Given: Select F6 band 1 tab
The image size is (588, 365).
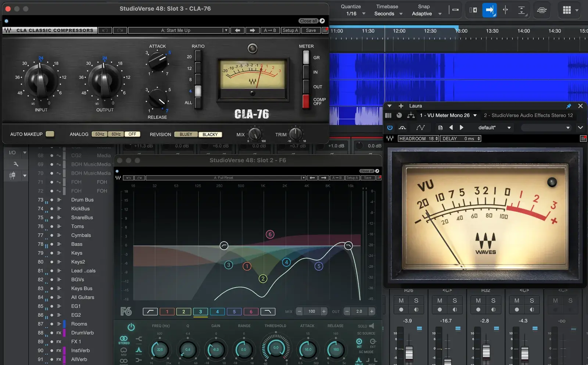Looking at the screenshot, I should (167, 312).
